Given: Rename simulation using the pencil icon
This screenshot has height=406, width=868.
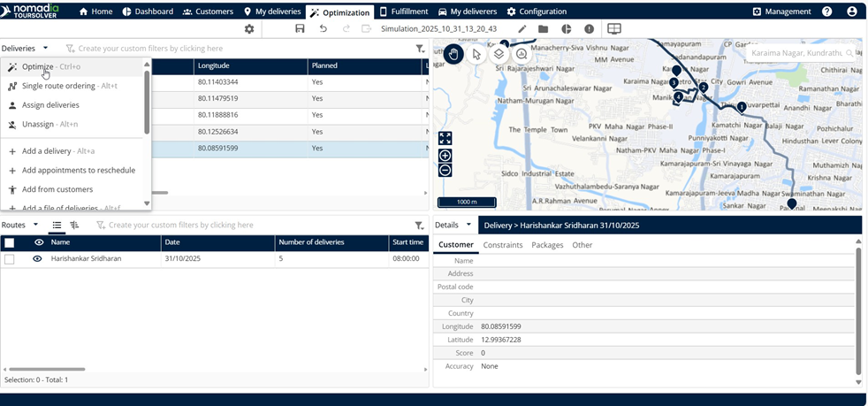Looking at the screenshot, I should (x=522, y=29).
